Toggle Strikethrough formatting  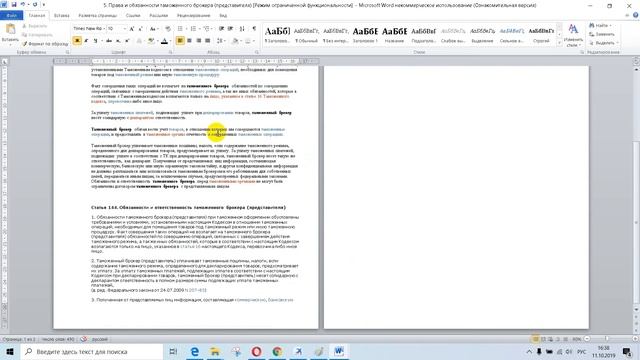coord(109,40)
